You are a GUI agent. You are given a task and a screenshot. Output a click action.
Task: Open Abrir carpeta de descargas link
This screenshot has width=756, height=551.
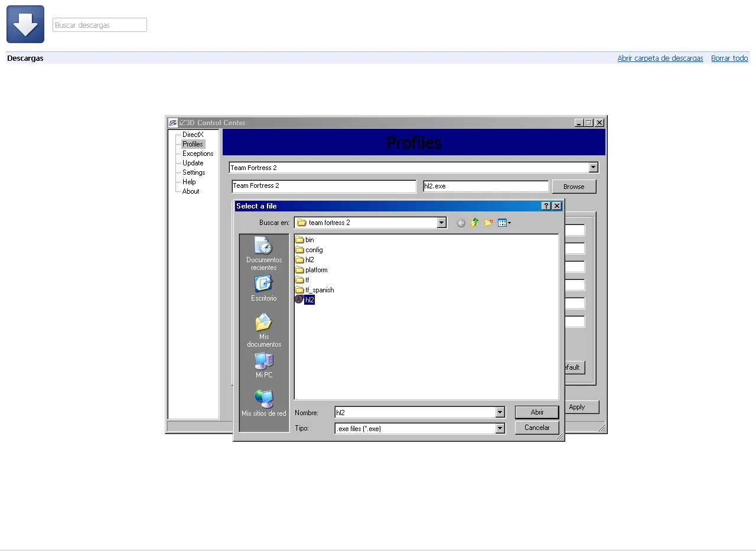pyautogui.click(x=660, y=58)
